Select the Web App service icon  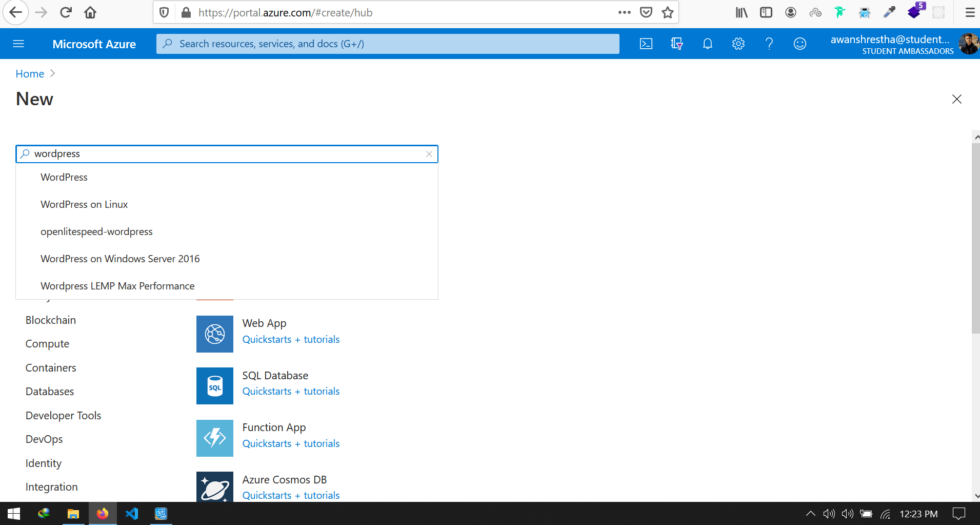coord(214,334)
